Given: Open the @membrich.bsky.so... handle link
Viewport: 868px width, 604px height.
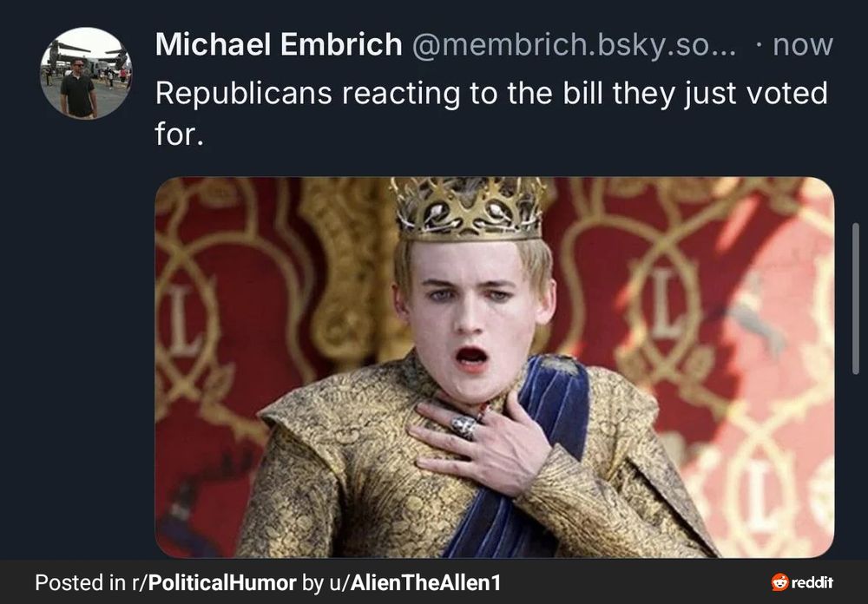Looking at the screenshot, I should (x=574, y=45).
